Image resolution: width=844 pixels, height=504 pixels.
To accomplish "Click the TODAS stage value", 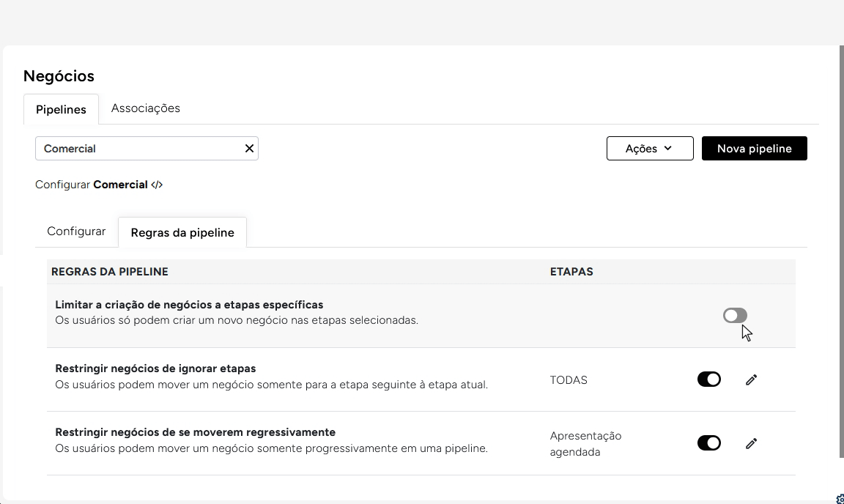I will (569, 380).
